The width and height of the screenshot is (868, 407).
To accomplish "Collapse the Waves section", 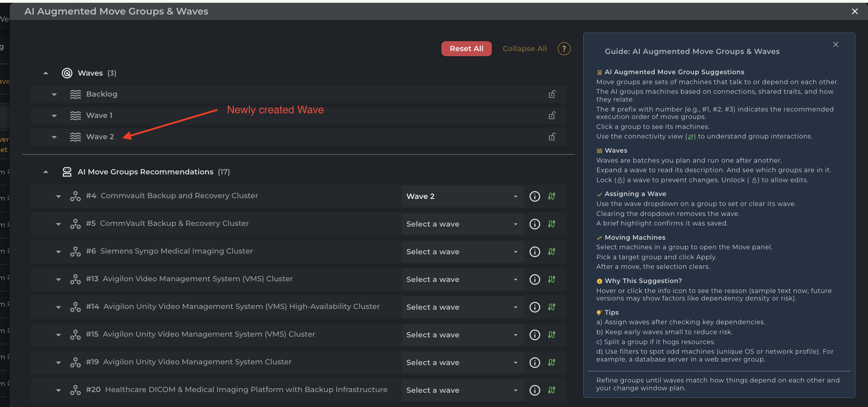I will coord(46,73).
